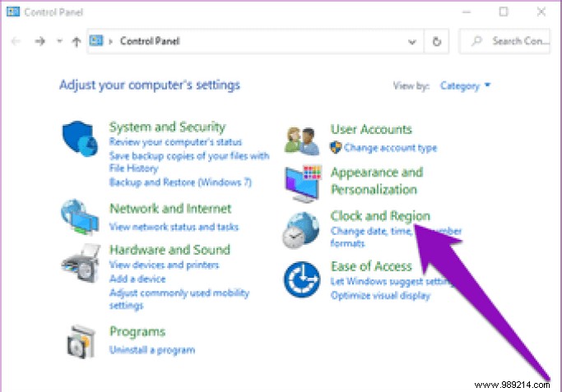
Task: Open Hardware and Sound heading
Action: (x=170, y=250)
